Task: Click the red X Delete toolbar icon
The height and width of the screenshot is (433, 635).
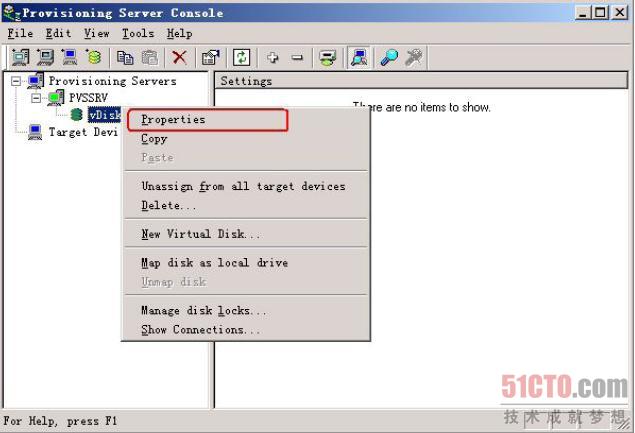Action: point(179,58)
